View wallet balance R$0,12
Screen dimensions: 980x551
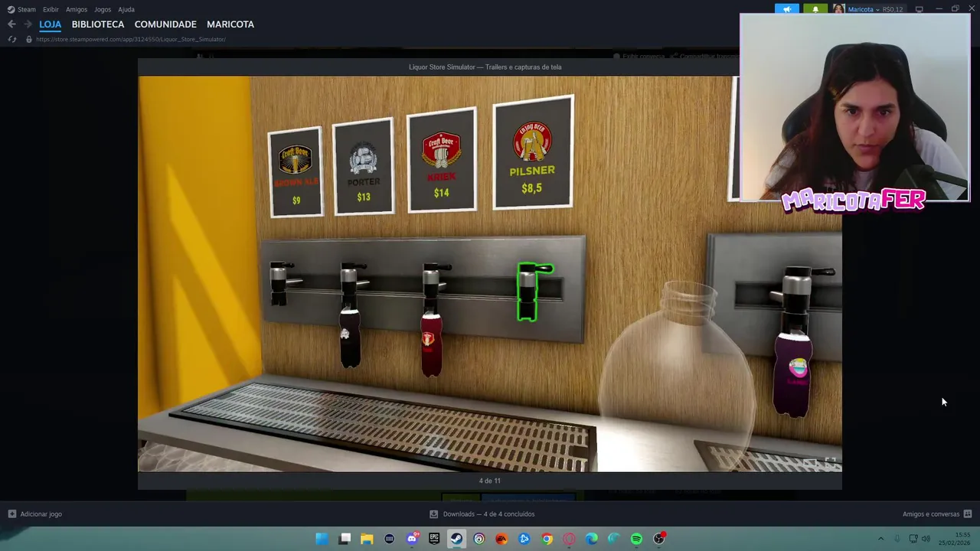(x=892, y=9)
